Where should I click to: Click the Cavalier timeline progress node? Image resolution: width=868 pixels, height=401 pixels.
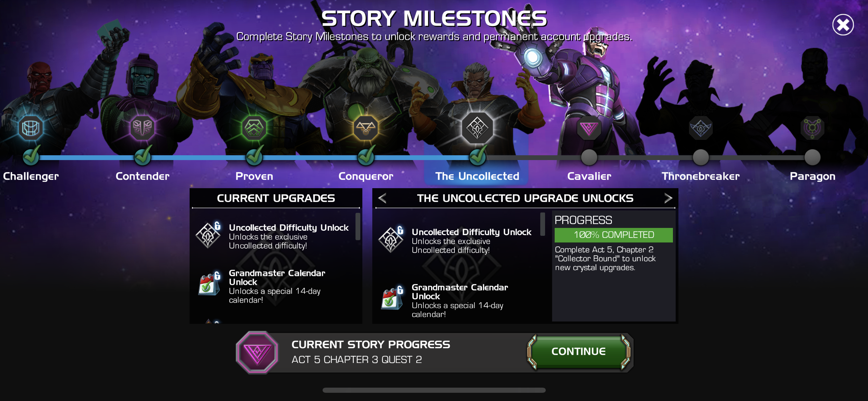[x=589, y=157]
